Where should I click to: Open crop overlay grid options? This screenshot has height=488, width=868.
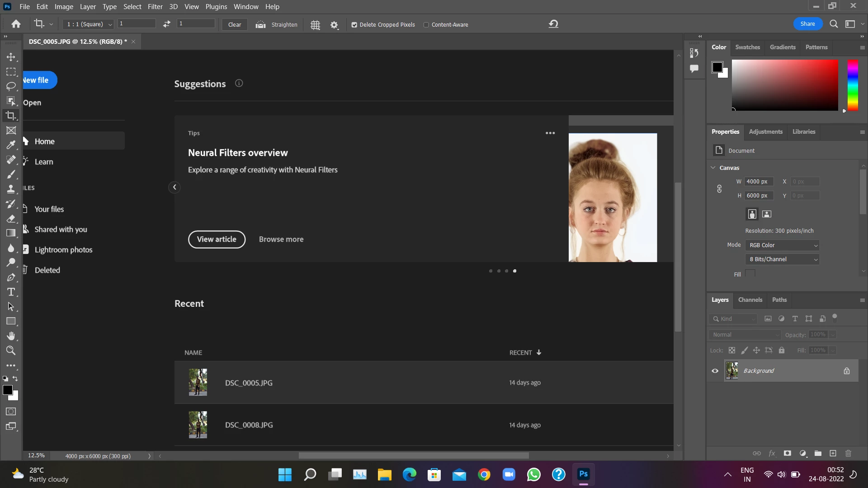[315, 25]
